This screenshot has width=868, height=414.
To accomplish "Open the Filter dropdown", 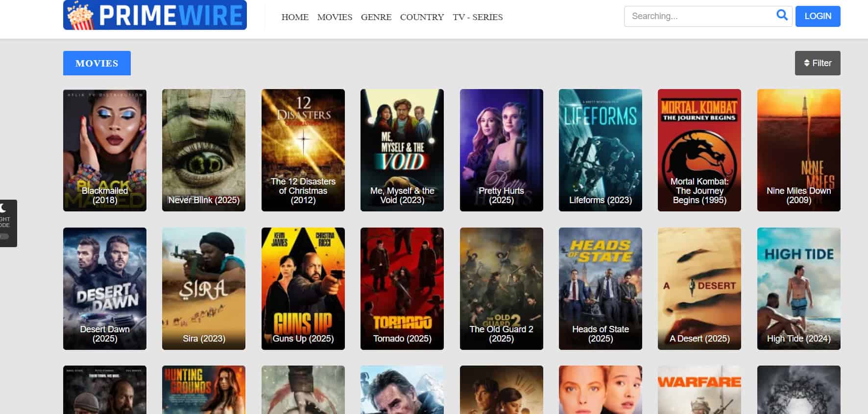I will tap(817, 63).
